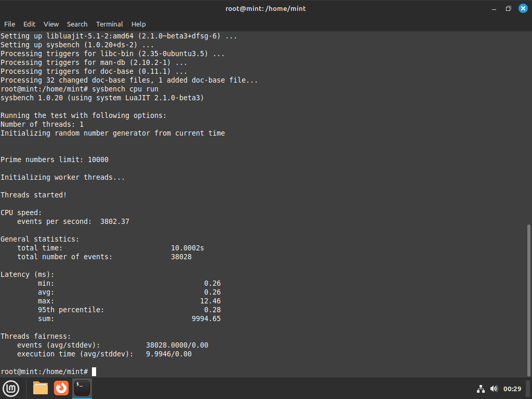Viewport: 532px width, 399px height.
Task: Open the Help menu
Action: click(138, 24)
